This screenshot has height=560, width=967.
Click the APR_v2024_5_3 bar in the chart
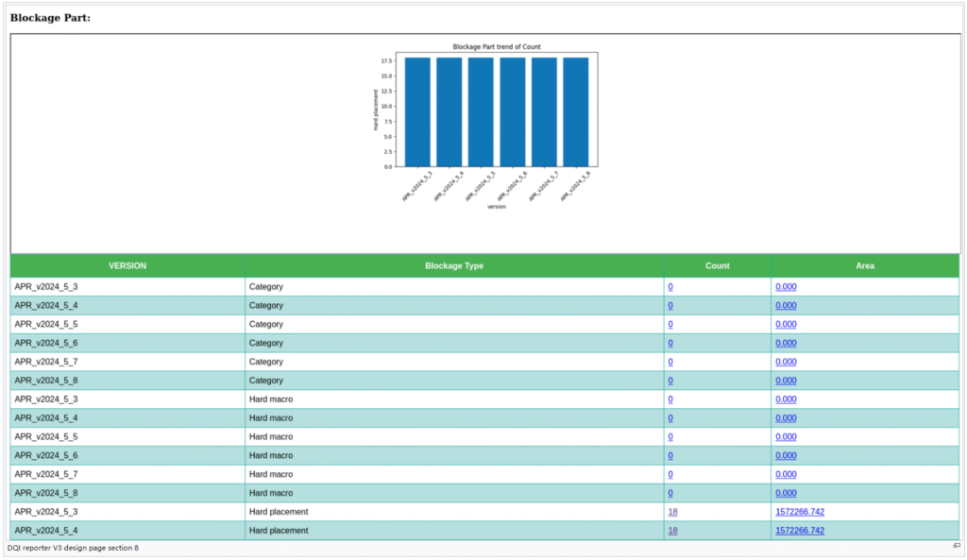pyautogui.click(x=417, y=111)
